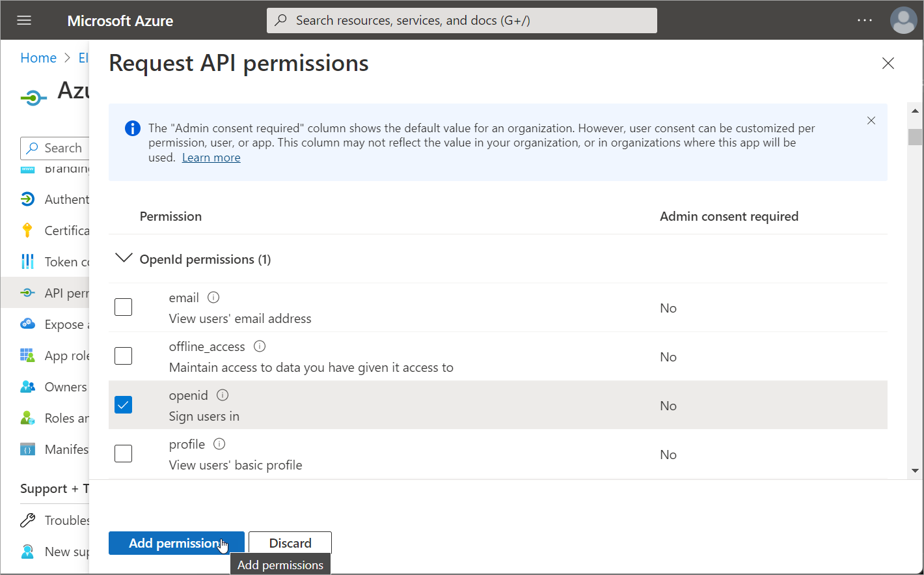
Task: Click the New support request icon
Action: [x=27, y=551]
